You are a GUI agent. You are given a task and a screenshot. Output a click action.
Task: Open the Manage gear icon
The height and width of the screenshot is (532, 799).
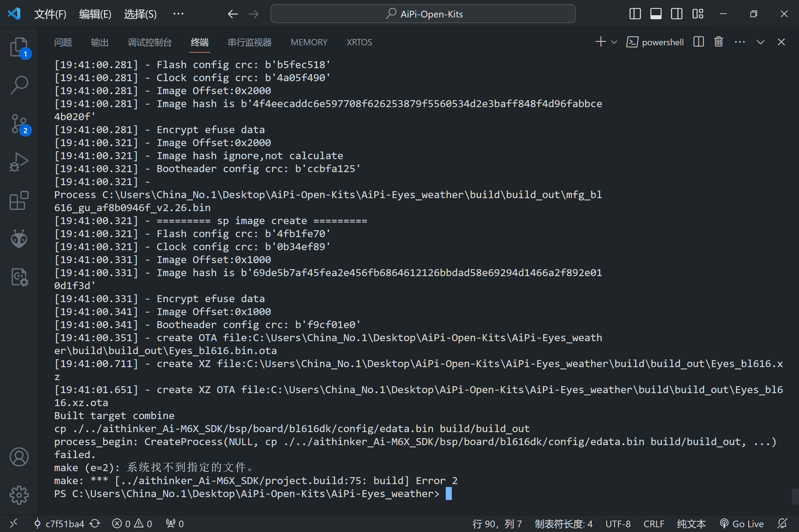[19, 495]
